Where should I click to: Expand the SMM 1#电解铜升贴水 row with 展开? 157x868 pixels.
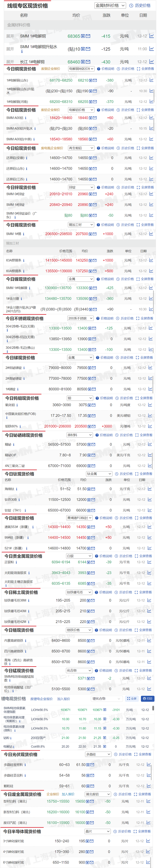click(10, 49)
